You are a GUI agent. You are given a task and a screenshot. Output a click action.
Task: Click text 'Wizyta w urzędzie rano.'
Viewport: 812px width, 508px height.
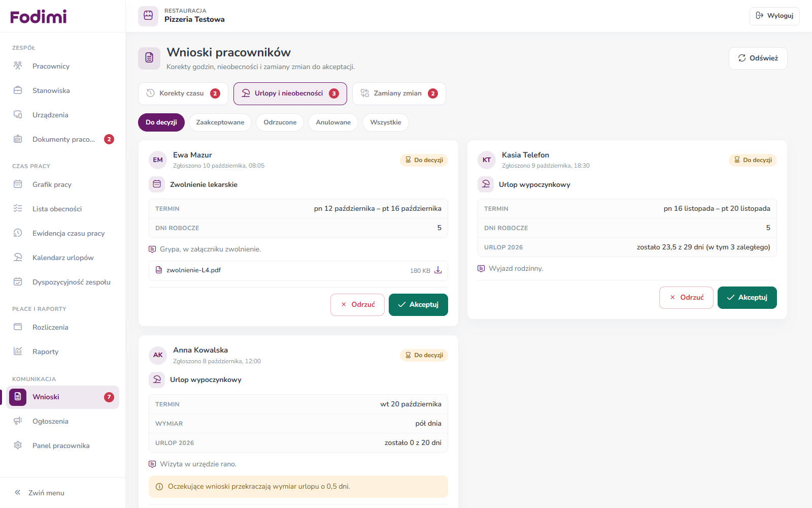tap(198, 464)
